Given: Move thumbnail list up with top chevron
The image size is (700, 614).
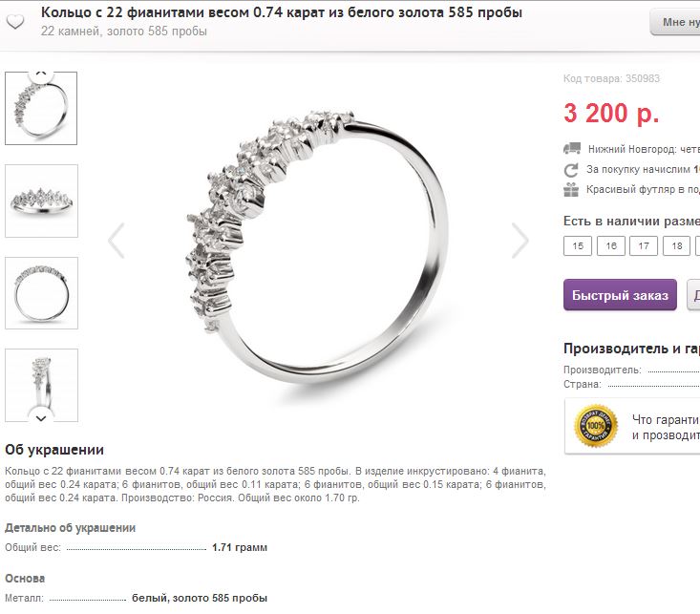Looking at the screenshot, I should point(41,74).
